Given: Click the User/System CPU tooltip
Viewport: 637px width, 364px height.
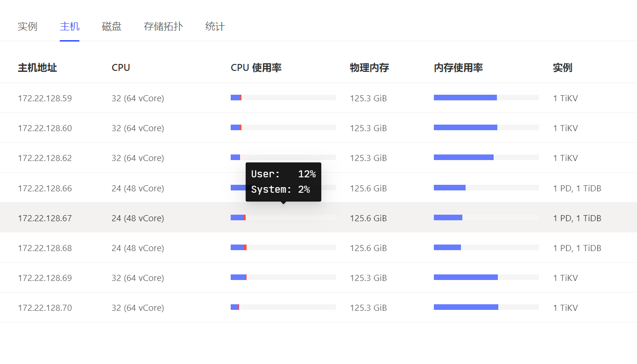Looking at the screenshot, I should (283, 182).
